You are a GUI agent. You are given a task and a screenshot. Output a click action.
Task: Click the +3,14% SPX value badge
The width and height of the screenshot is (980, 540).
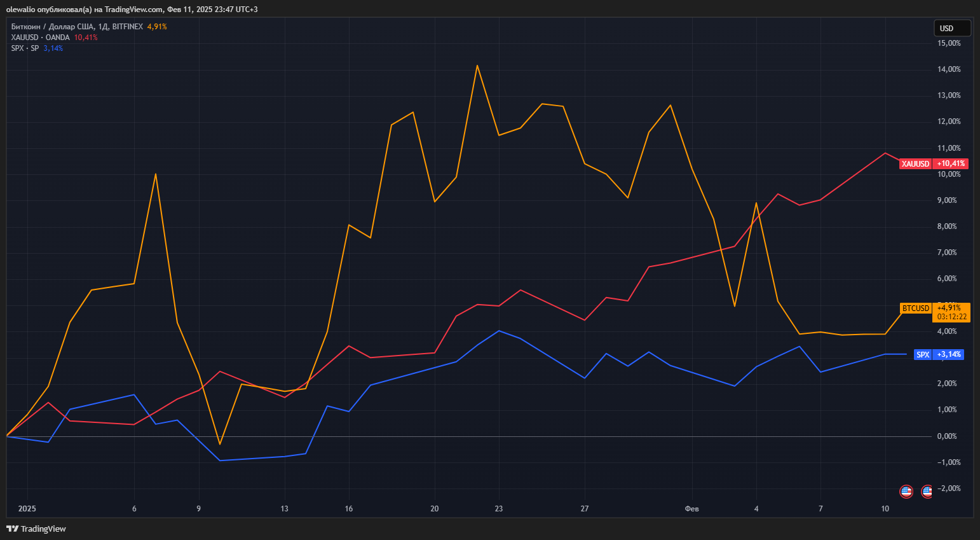pos(949,354)
